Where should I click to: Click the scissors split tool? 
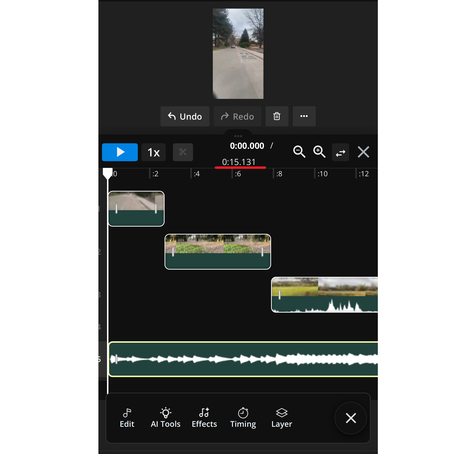[x=183, y=152]
